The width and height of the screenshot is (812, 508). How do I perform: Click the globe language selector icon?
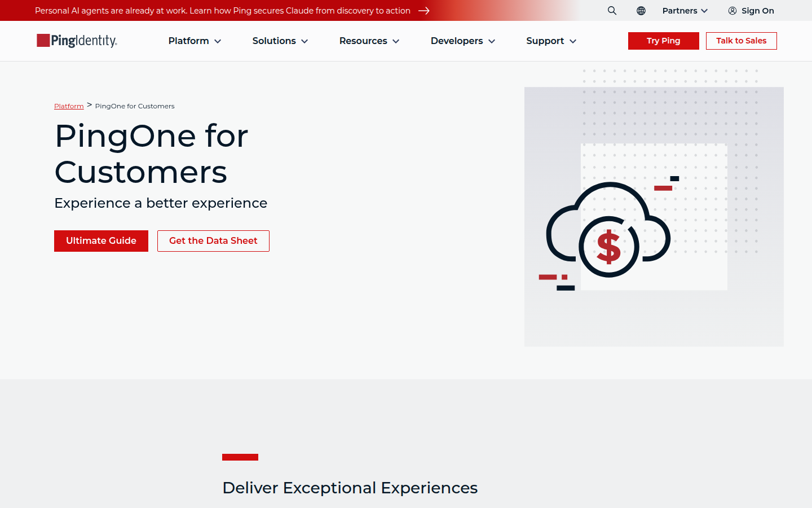click(641, 11)
